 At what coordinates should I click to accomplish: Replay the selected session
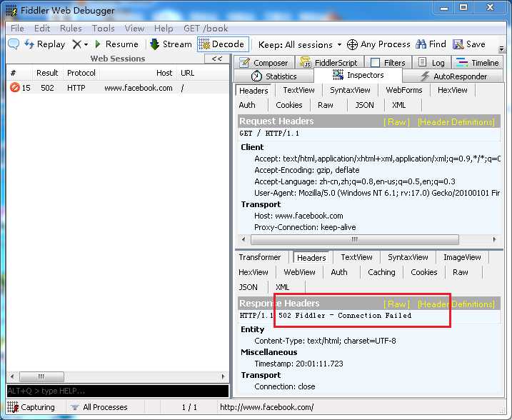tap(45, 44)
